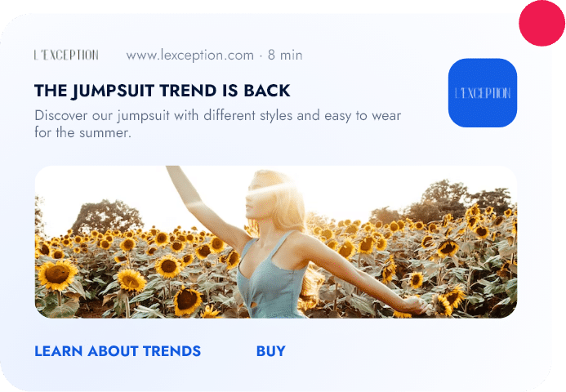Image resolution: width=566 pixels, height=392 pixels.
Task: Click the Buy action button
Action: (270, 351)
